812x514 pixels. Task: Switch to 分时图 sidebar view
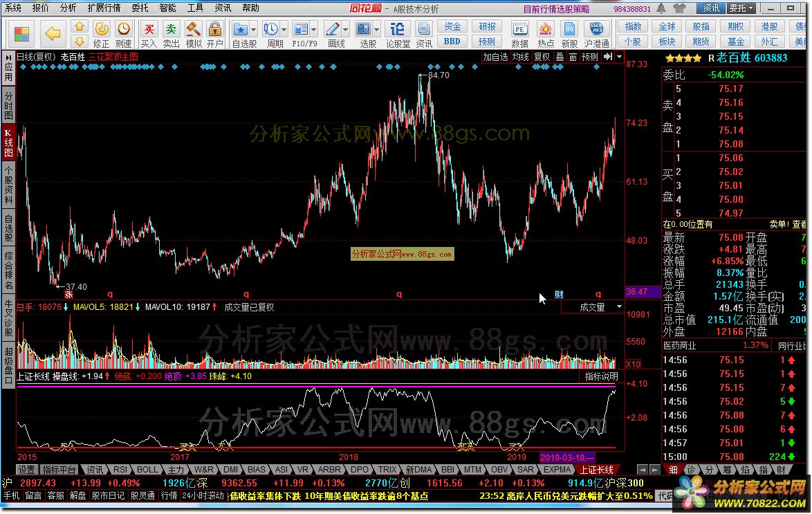8,105
